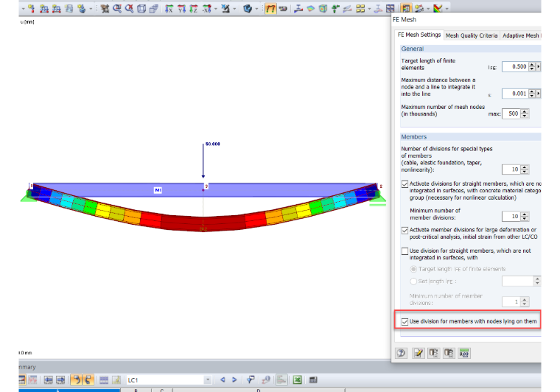Open the LC1 load case dropdown

pos(208,380)
